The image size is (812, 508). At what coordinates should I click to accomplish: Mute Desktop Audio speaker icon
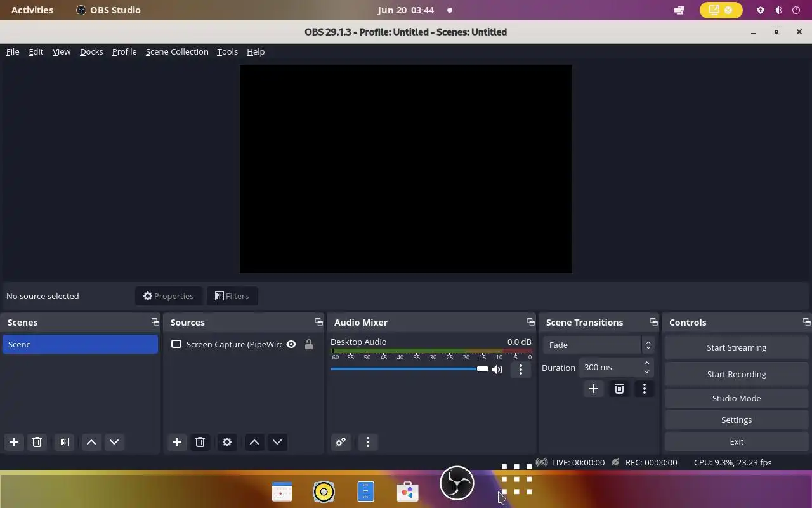point(497,369)
